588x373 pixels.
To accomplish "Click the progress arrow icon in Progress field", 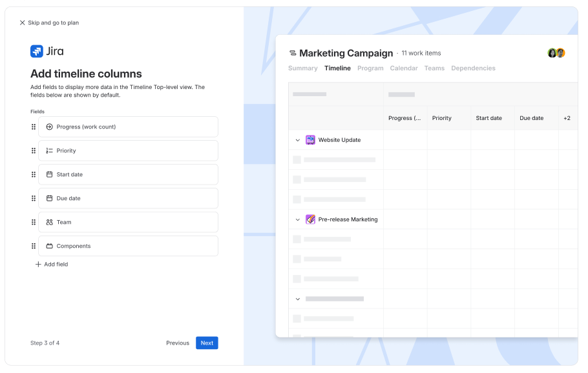I will [x=49, y=127].
